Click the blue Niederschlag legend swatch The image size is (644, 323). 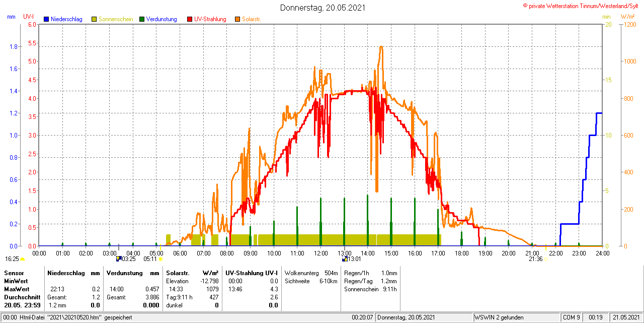(x=46, y=19)
